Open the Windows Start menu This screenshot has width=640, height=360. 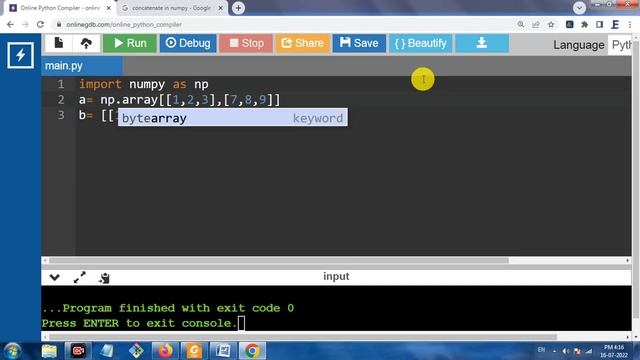(13, 351)
